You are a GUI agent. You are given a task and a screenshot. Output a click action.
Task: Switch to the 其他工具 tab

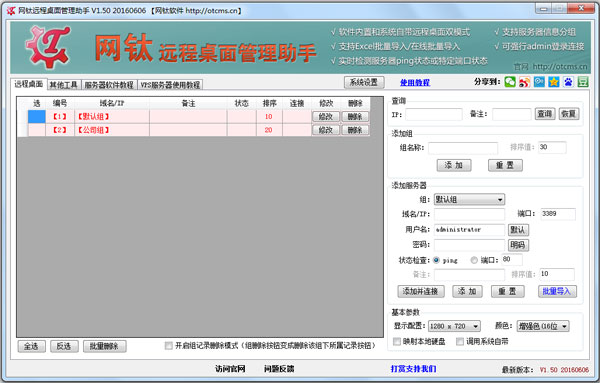(64, 85)
